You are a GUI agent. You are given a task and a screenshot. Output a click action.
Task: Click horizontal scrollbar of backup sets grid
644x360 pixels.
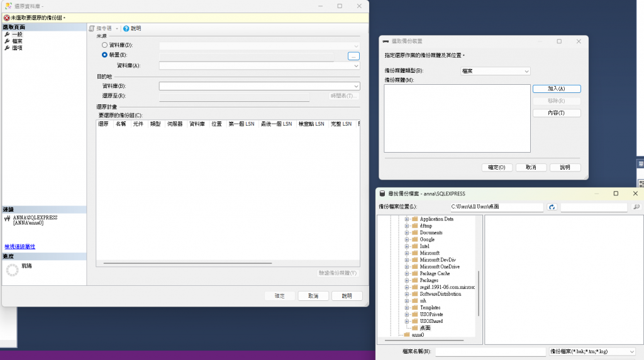tap(187, 263)
